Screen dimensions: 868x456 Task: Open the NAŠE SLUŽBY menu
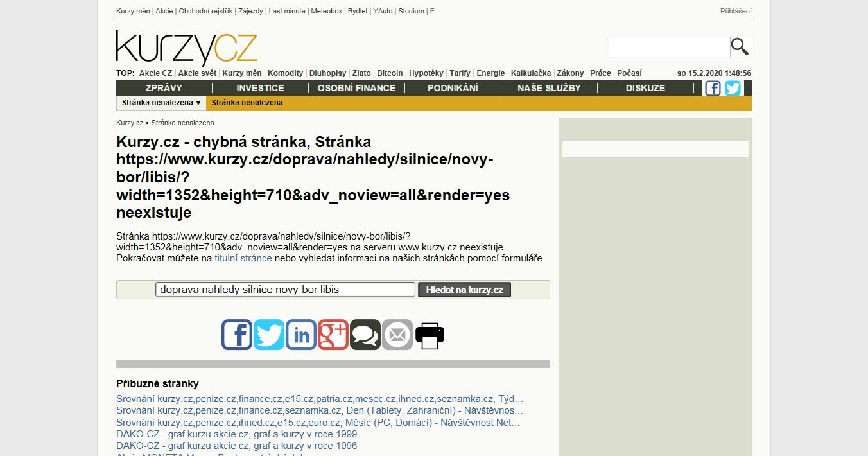click(x=549, y=88)
